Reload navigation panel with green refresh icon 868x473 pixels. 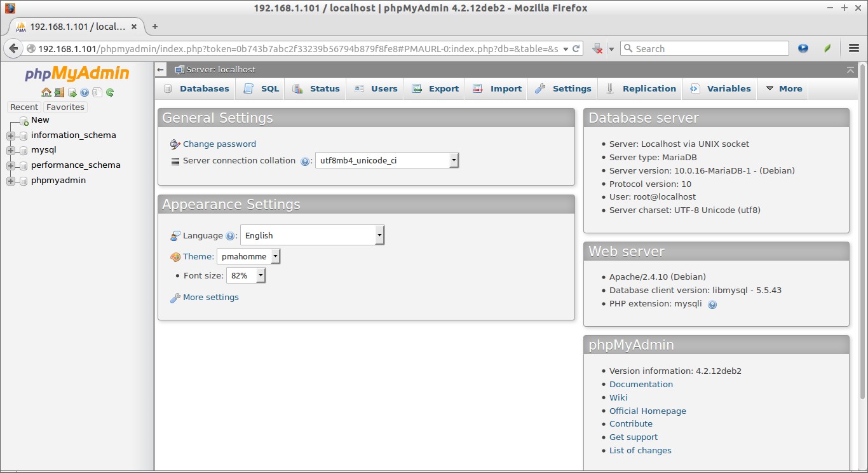pyautogui.click(x=110, y=93)
